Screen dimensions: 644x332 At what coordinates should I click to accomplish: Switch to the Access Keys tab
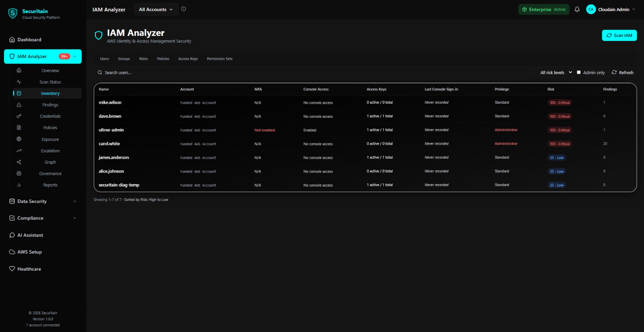click(x=188, y=59)
